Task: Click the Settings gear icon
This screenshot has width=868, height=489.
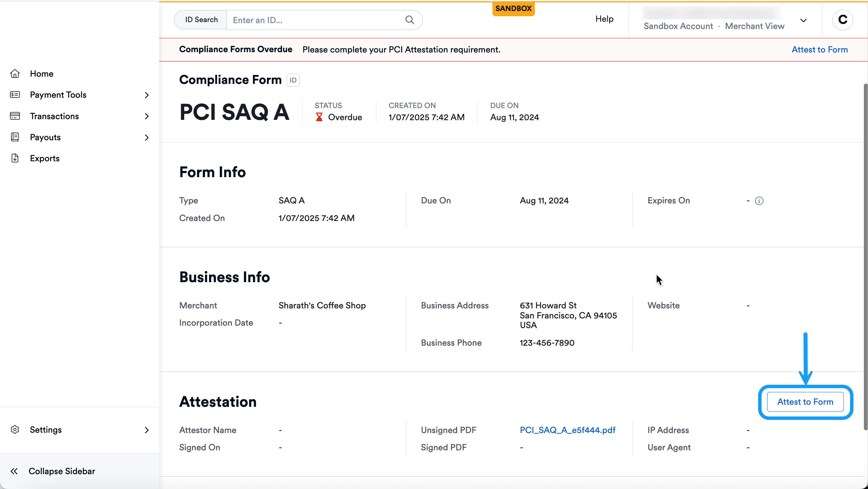Action: click(15, 430)
